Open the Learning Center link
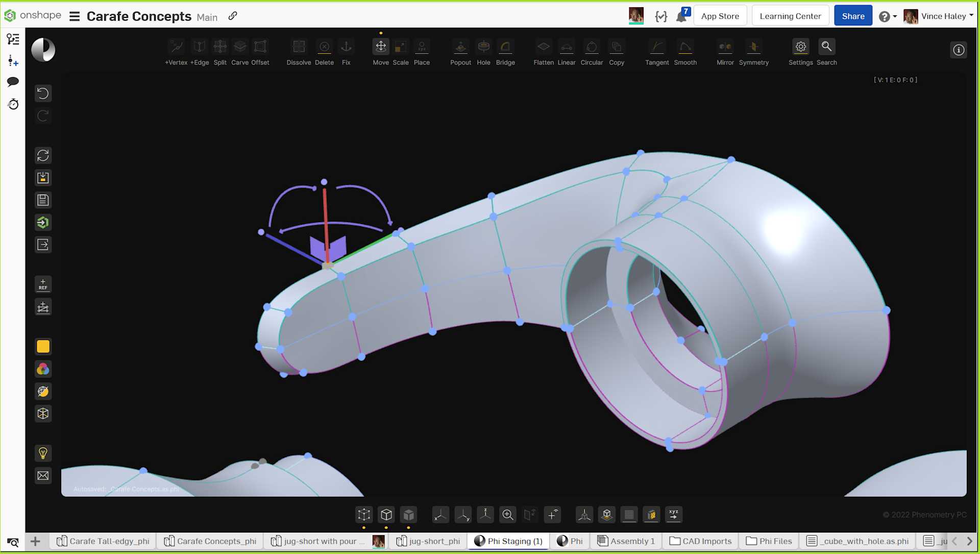Image resolution: width=980 pixels, height=554 pixels. [790, 16]
